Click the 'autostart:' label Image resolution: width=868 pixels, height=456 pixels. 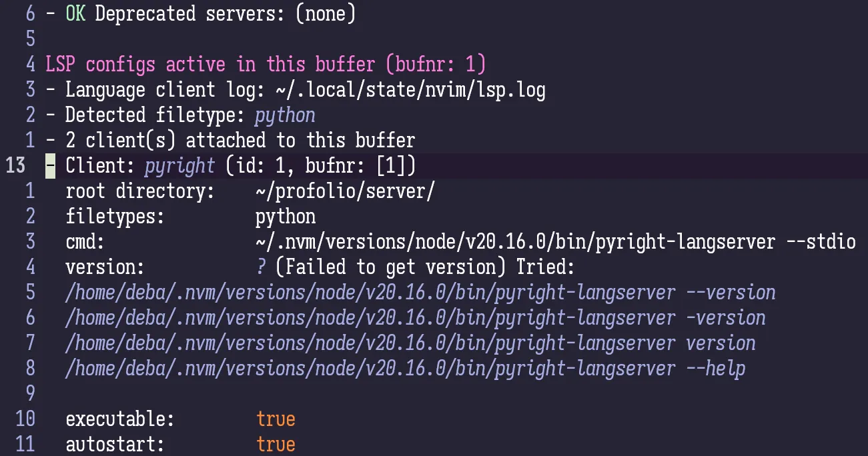coord(115,445)
